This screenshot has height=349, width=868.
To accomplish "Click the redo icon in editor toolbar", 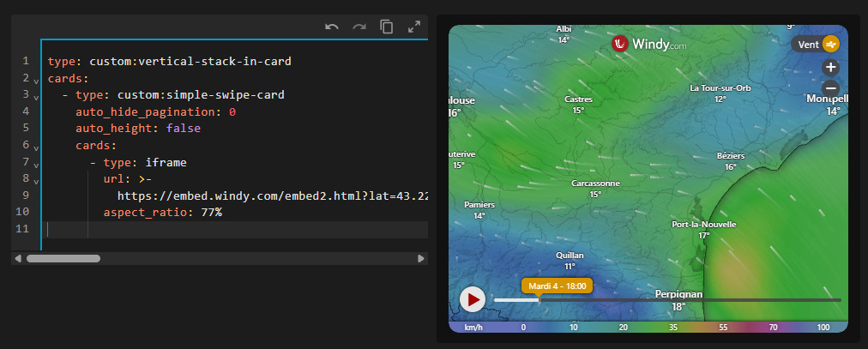I will [x=359, y=27].
